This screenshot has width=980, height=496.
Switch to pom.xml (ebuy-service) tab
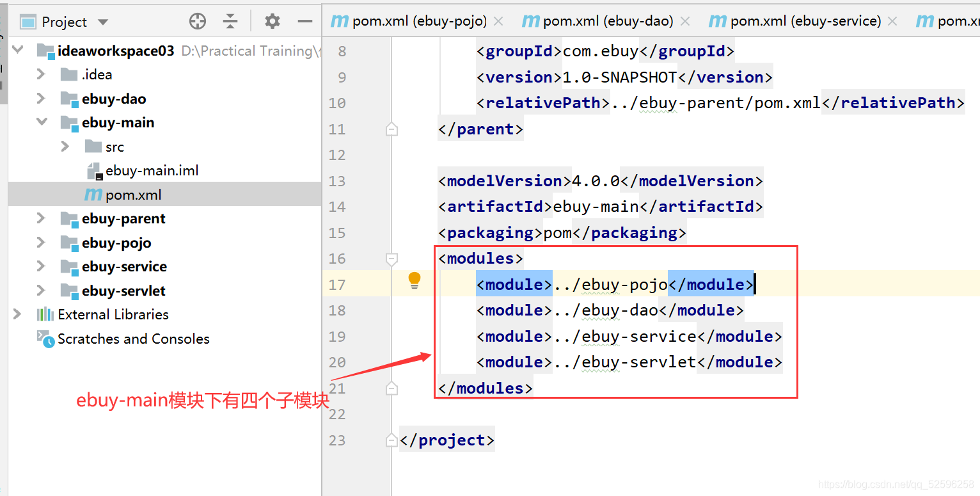(x=806, y=21)
